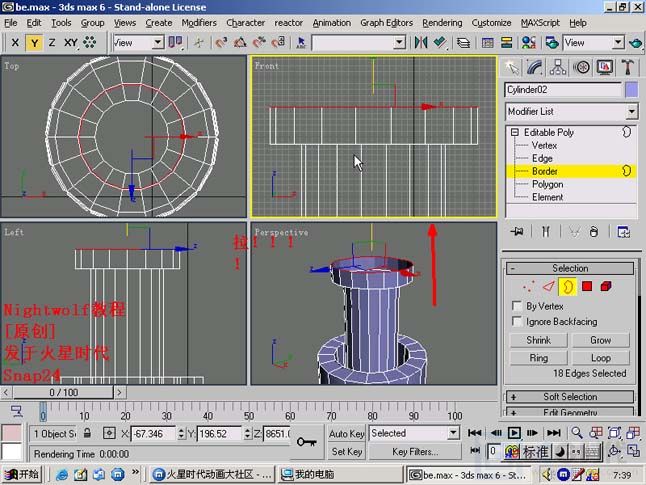Click the Ring button
The width and height of the screenshot is (646, 485).
coord(538,358)
